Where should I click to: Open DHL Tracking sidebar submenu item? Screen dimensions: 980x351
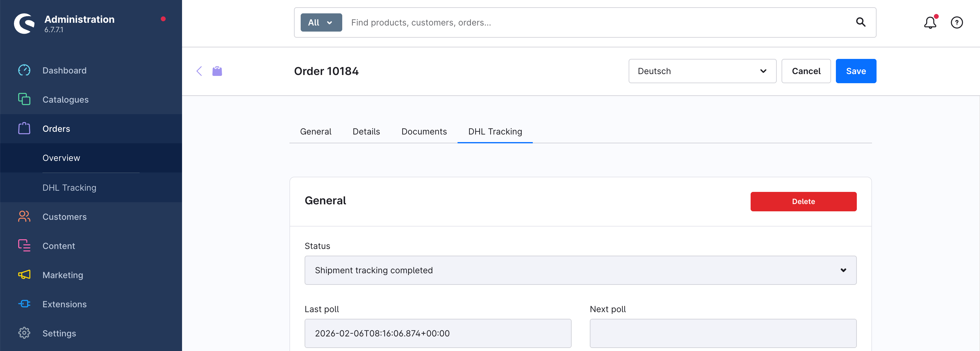[69, 187]
